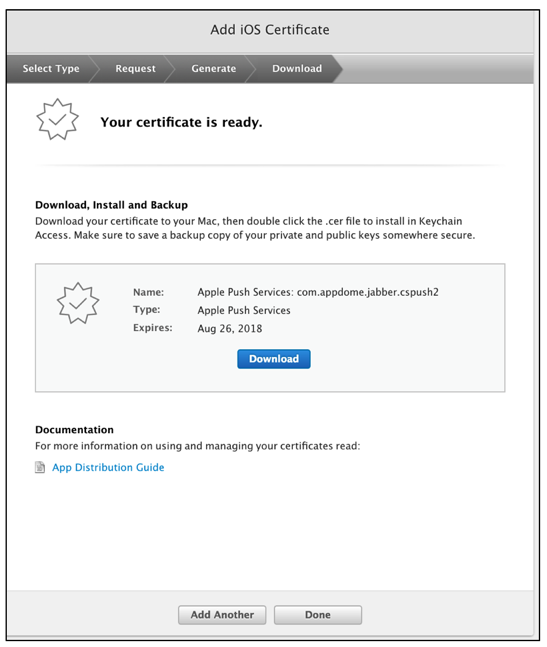Click the 'Your certificate is ready.' heading
The height and width of the screenshot is (647, 547).
pos(182,122)
